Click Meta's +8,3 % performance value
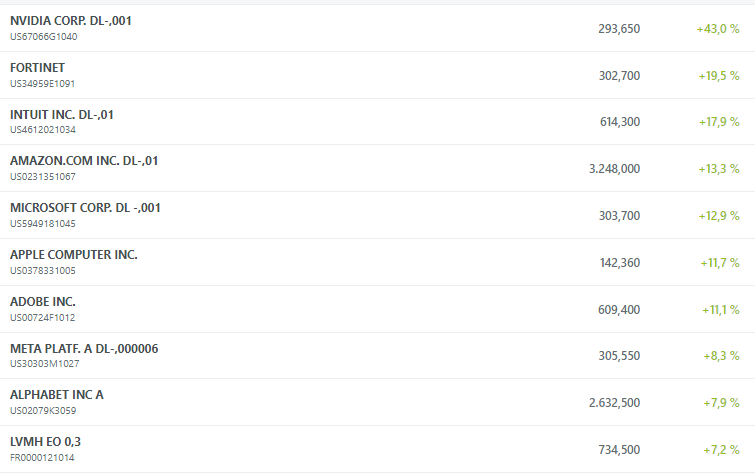The width and height of the screenshot is (755, 473). 721,356
